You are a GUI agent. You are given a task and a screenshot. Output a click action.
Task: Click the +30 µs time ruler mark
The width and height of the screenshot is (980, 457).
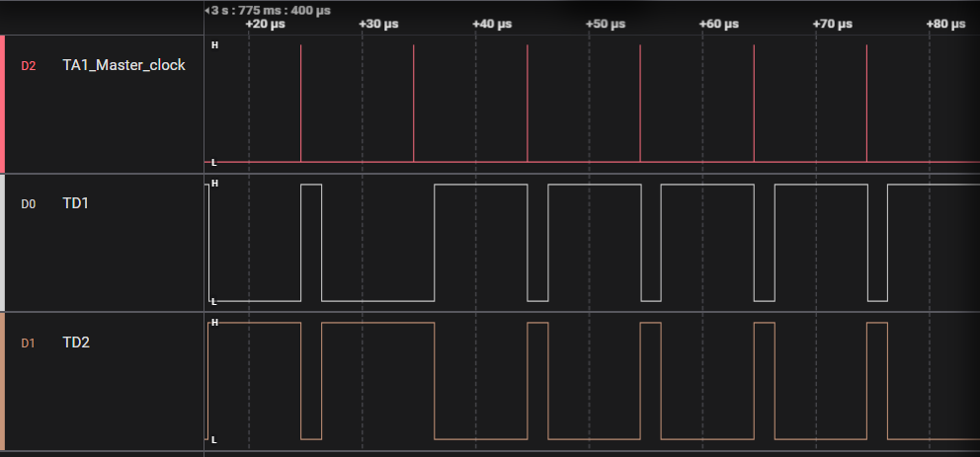click(378, 25)
